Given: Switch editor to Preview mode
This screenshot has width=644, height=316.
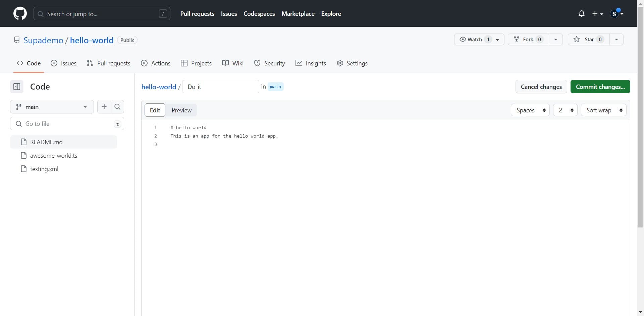Looking at the screenshot, I should (181, 110).
